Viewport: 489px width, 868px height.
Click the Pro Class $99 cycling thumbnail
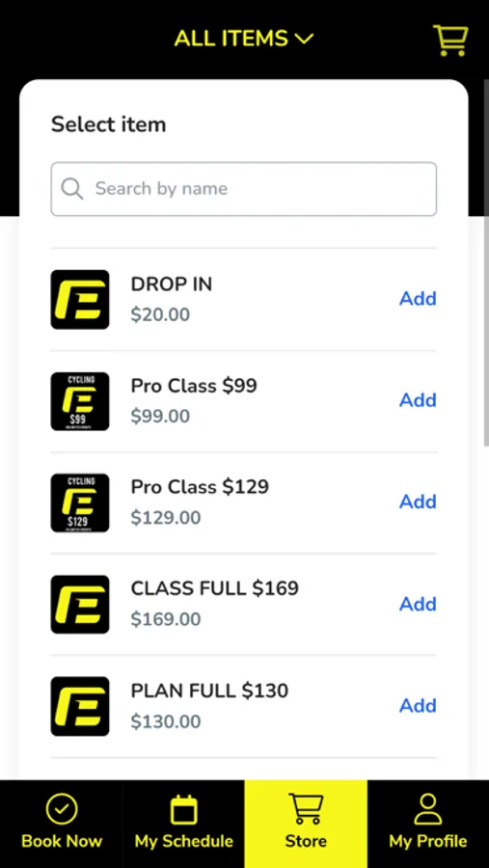(x=80, y=401)
